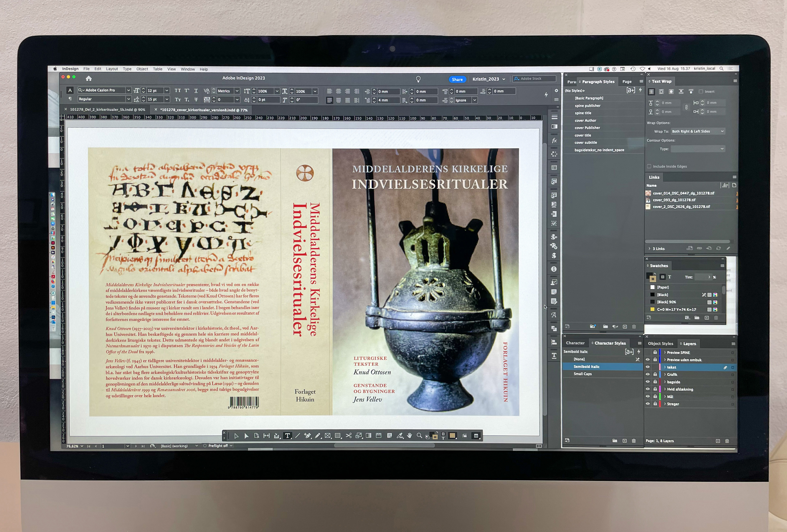Open the 12 pt font size dropdown

167,91
